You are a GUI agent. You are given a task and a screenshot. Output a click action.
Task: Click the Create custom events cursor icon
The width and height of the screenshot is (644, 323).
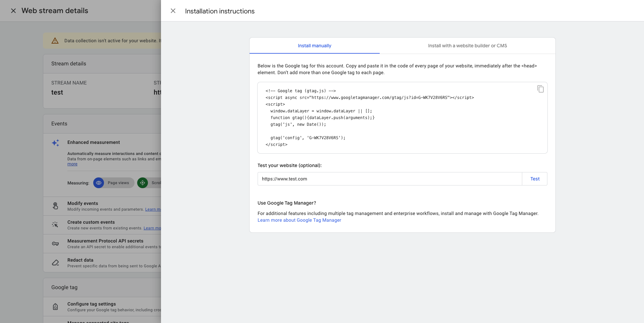tap(55, 225)
